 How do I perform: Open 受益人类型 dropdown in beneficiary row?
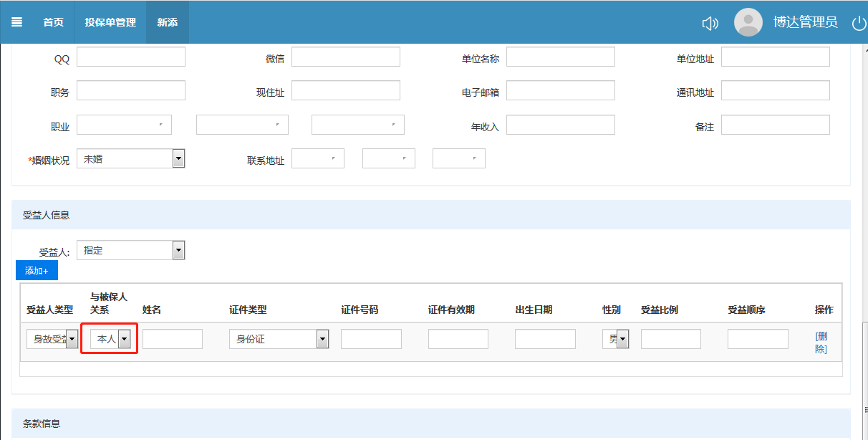tap(52, 339)
